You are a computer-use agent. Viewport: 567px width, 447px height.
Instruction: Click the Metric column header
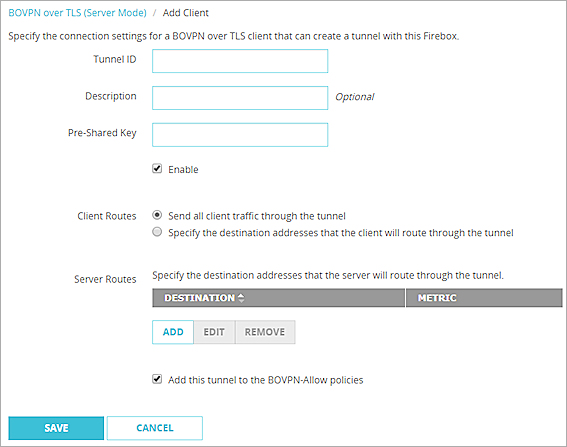(x=484, y=298)
